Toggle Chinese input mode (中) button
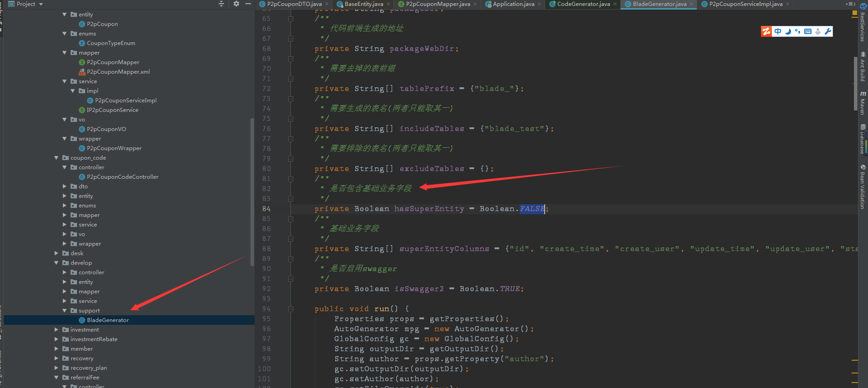The height and width of the screenshot is (388, 868). [x=778, y=31]
